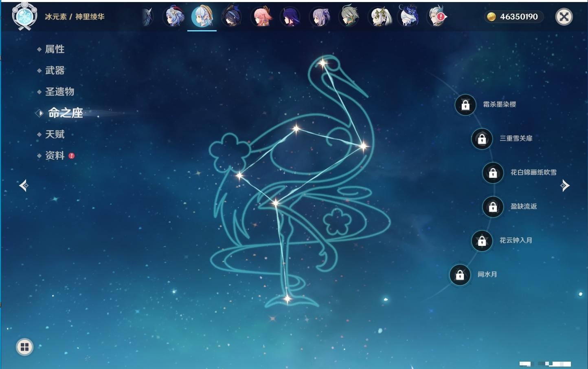Image resolution: width=588 pixels, height=369 pixels.
Task: Open the 资料 profile page
Action: (x=55, y=155)
